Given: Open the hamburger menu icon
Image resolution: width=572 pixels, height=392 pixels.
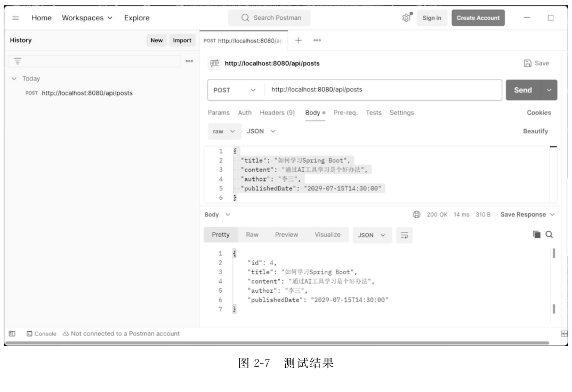Looking at the screenshot, I should click(15, 18).
